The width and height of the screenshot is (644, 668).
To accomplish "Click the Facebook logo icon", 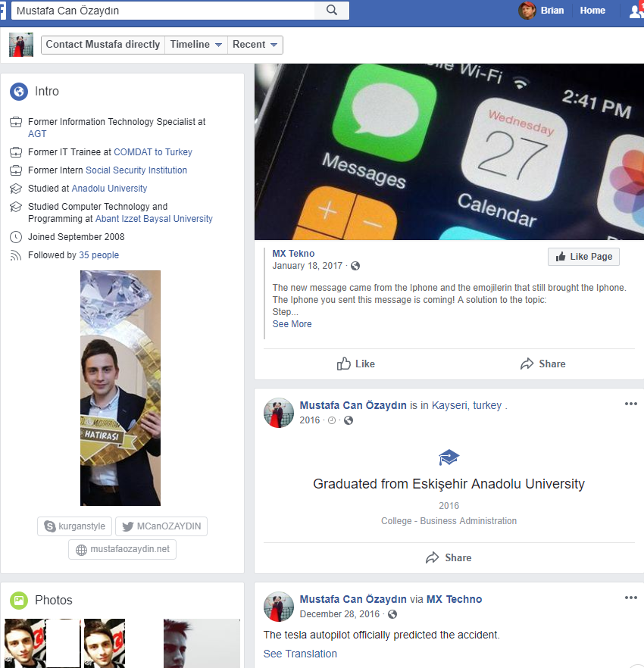I will pyautogui.click(x=2, y=11).
